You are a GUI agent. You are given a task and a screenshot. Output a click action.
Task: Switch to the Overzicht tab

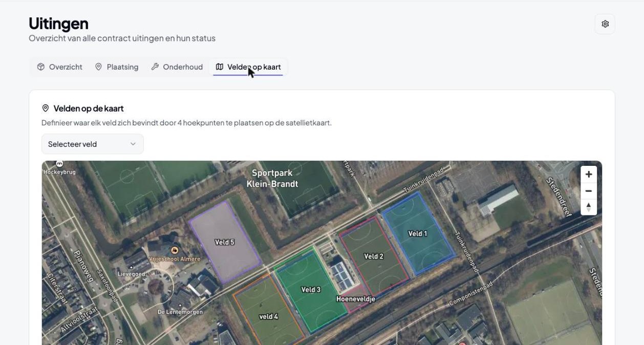(60, 67)
